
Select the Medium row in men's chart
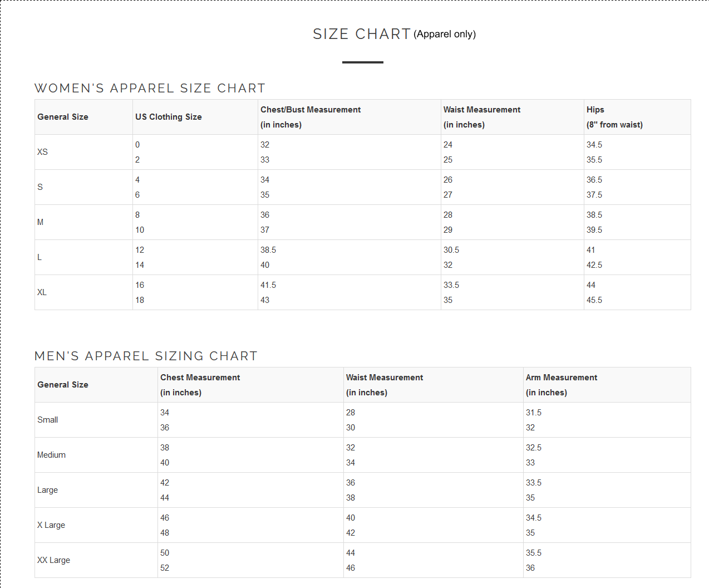[51, 455]
